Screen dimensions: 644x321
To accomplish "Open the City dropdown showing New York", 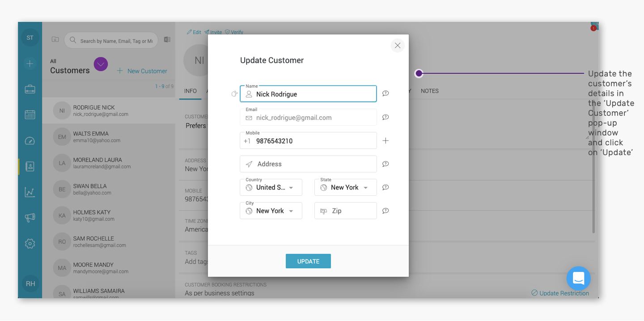I will [x=271, y=211].
